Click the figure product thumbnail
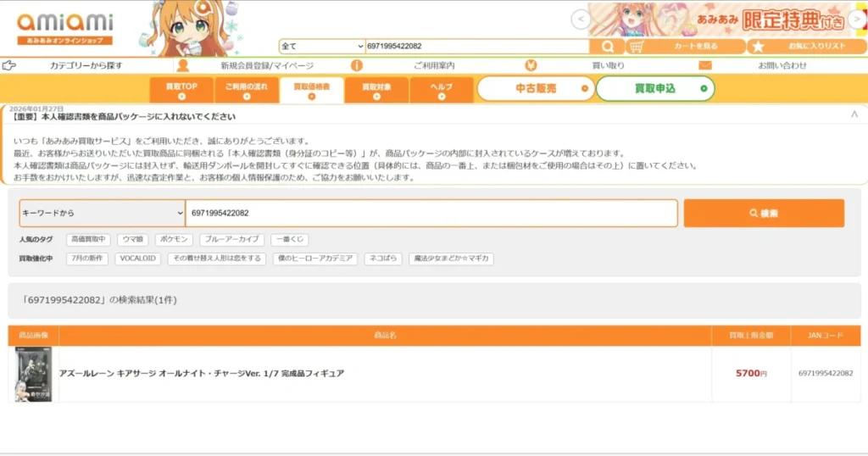868x456 pixels. tap(33, 374)
